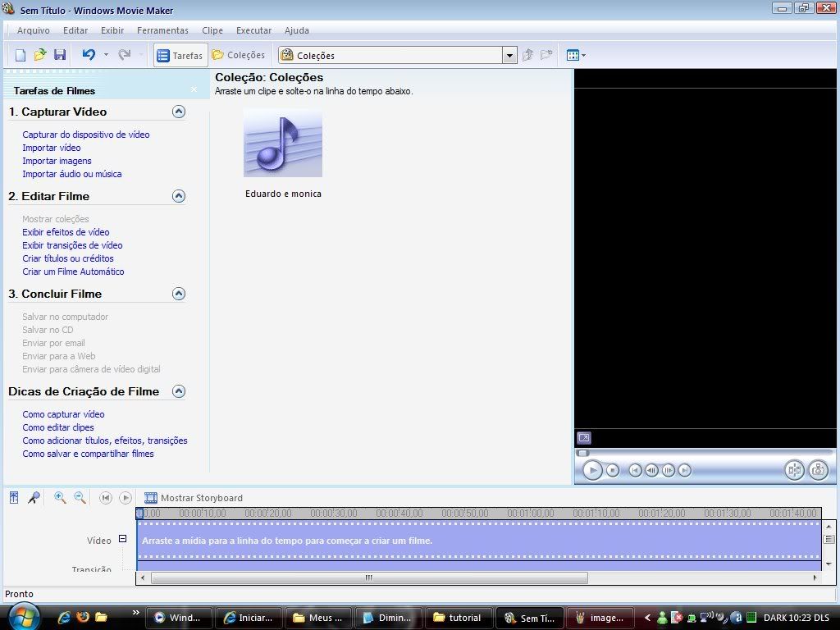This screenshot has height=630, width=840.
Task: Click Mostrar Storyboard button
Action: tap(194, 498)
